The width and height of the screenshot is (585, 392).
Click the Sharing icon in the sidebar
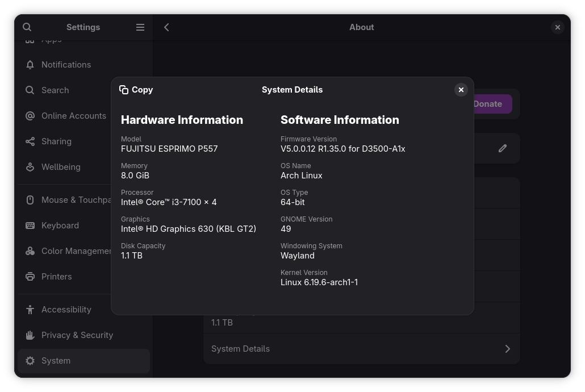pyautogui.click(x=30, y=141)
